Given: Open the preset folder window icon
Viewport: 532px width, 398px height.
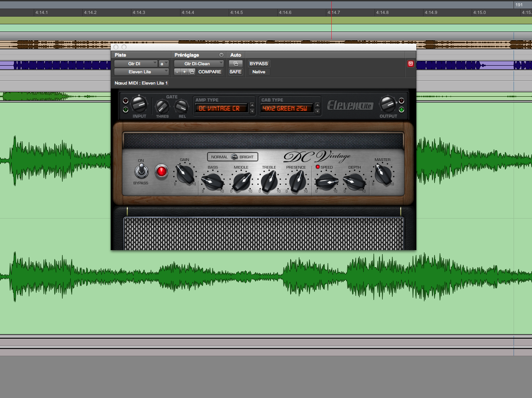Looking at the screenshot, I should point(192,72).
